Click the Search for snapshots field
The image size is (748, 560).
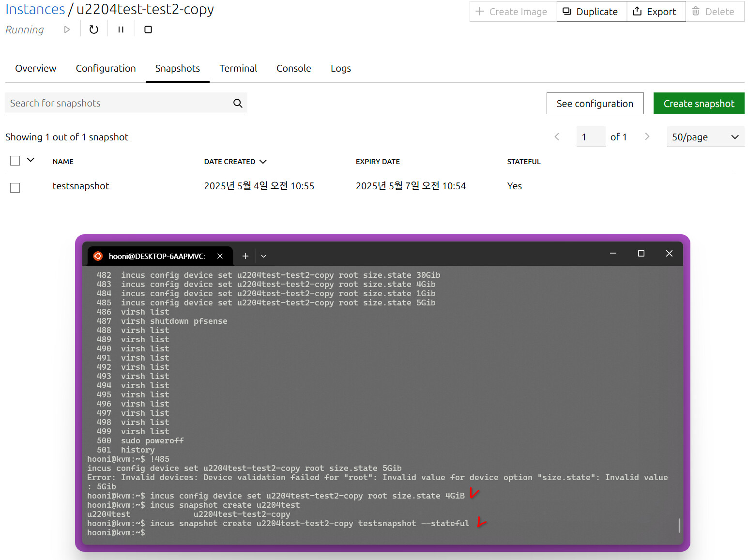[x=119, y=103]
